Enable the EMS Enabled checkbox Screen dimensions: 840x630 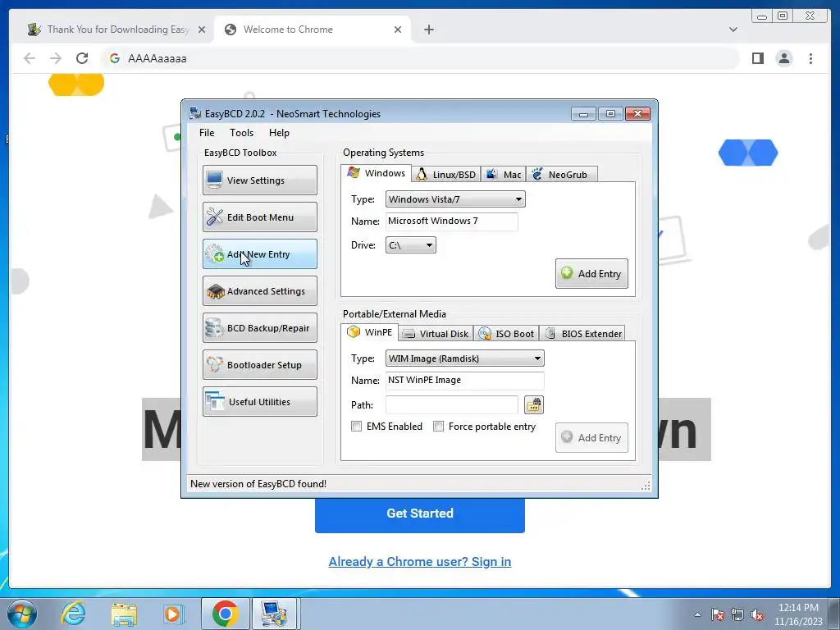click(356, 427)
